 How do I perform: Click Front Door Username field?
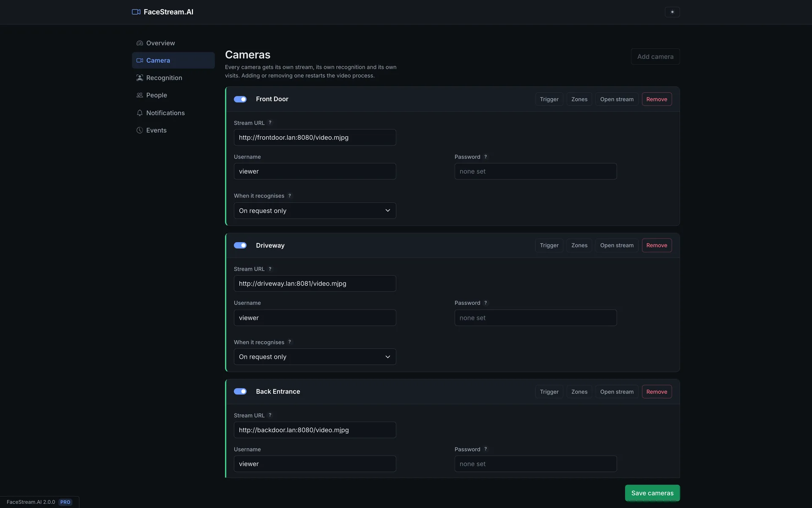tap(315, 171)
